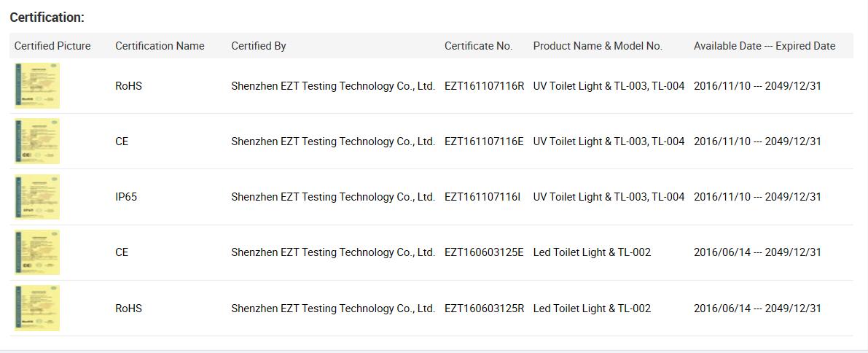
Task: Open the first RoHS certificate thumbnail (EZT161107116R)
Action: 37,86
